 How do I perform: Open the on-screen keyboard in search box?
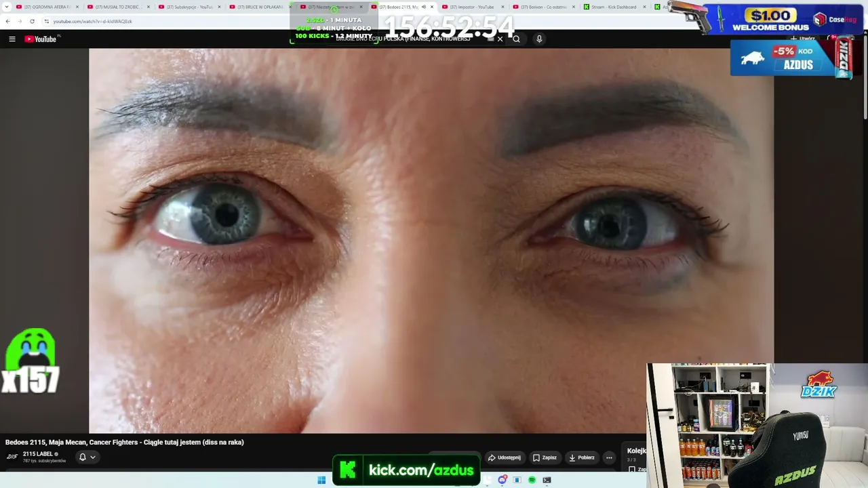click(490, 39)
